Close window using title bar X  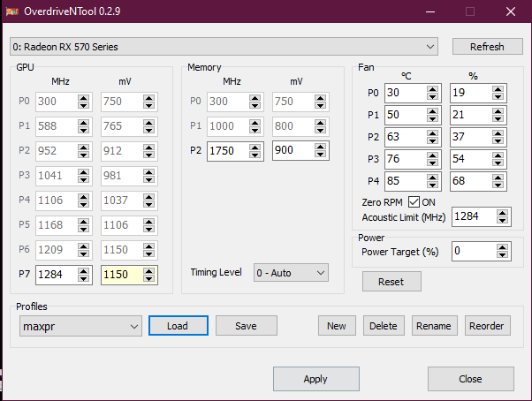pos(511,11)
